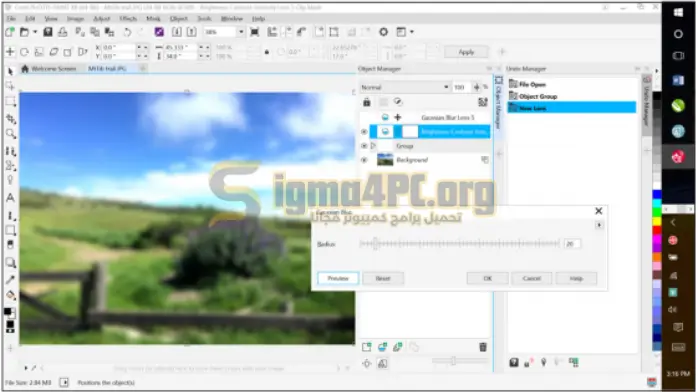The image size is (698, 392).
Task: Select the Rectangle Mask tool
Action: click(x=10, y=101)
